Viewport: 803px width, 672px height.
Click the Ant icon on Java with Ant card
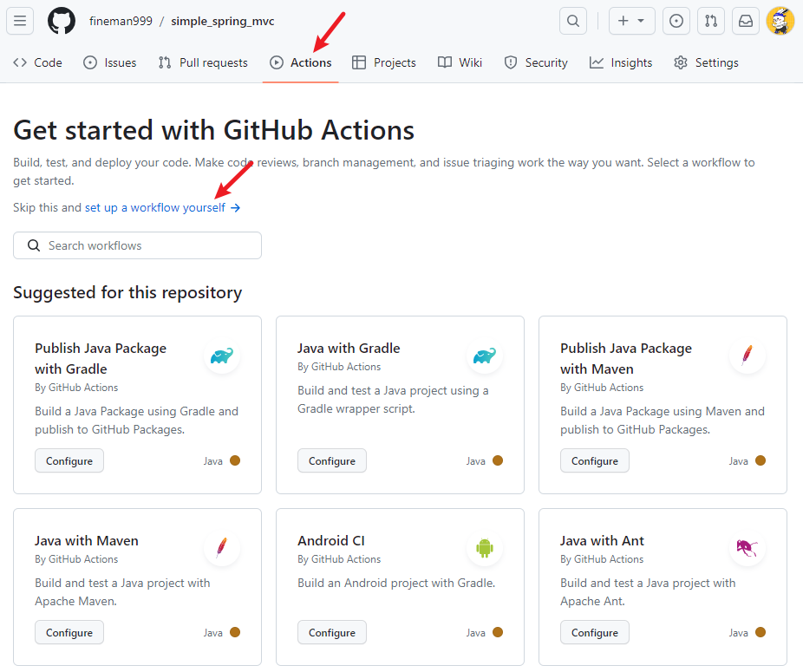(748, 547)
